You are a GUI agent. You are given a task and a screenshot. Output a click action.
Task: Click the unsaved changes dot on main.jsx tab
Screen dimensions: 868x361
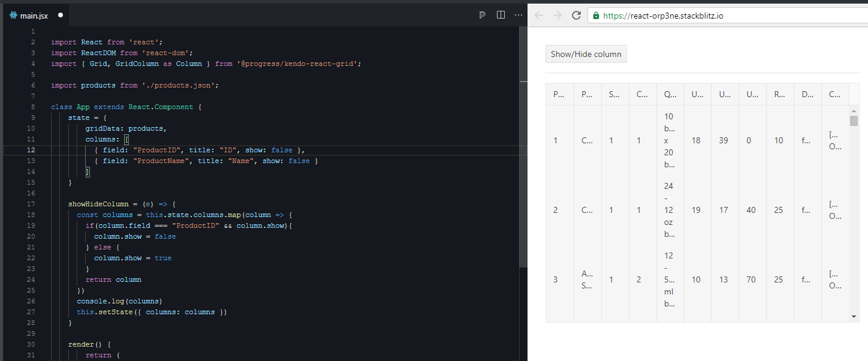[x=61, y=16]
